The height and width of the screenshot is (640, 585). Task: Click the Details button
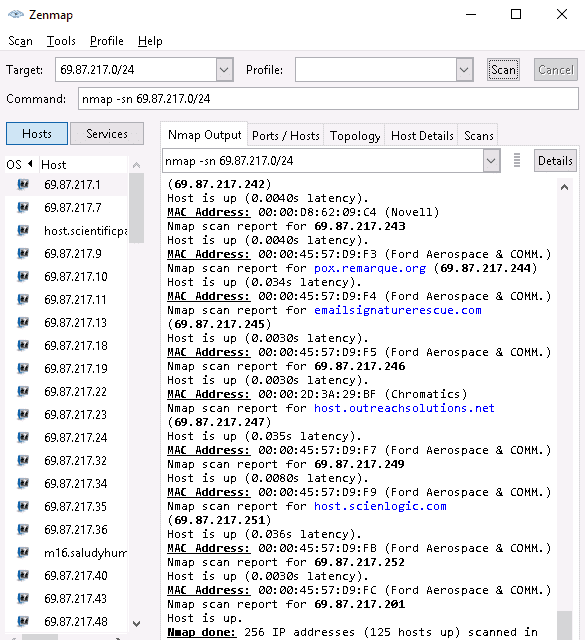(555, 161)
